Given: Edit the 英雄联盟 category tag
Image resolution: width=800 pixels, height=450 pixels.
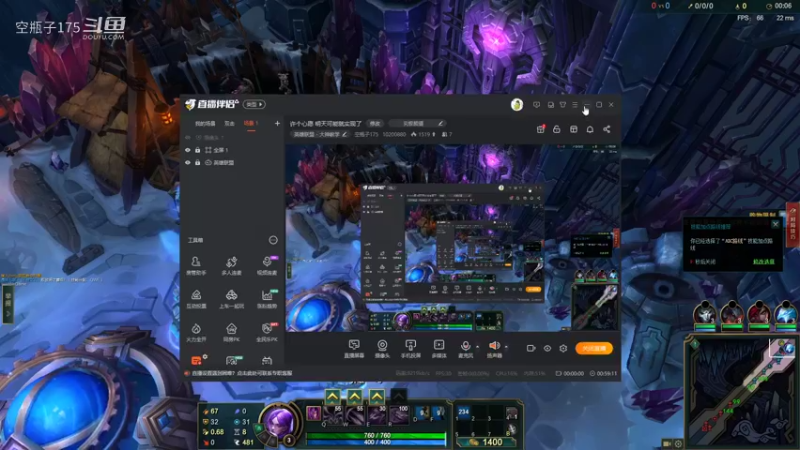Looking at the screenshot, I should pyautogui.click(x=320, y=135).
